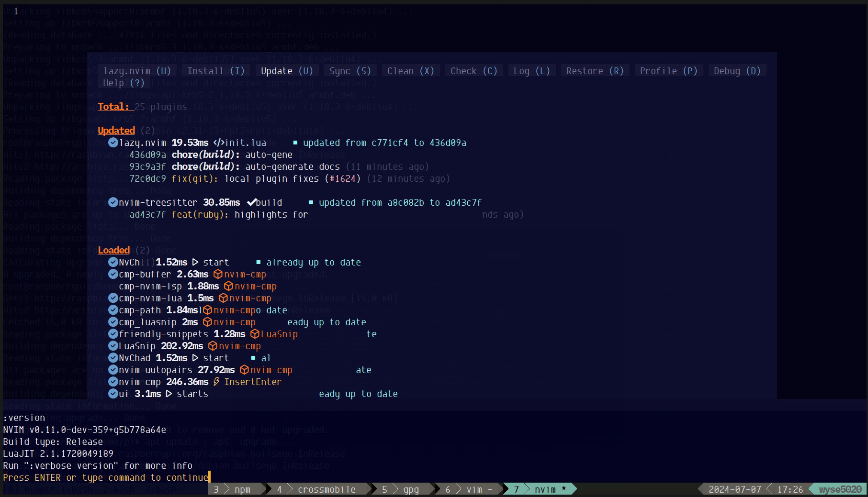The image size is (868, 497).
Task: Click the package icon on cmp-nvim-lsp row
Action: (x=228, y=286)
